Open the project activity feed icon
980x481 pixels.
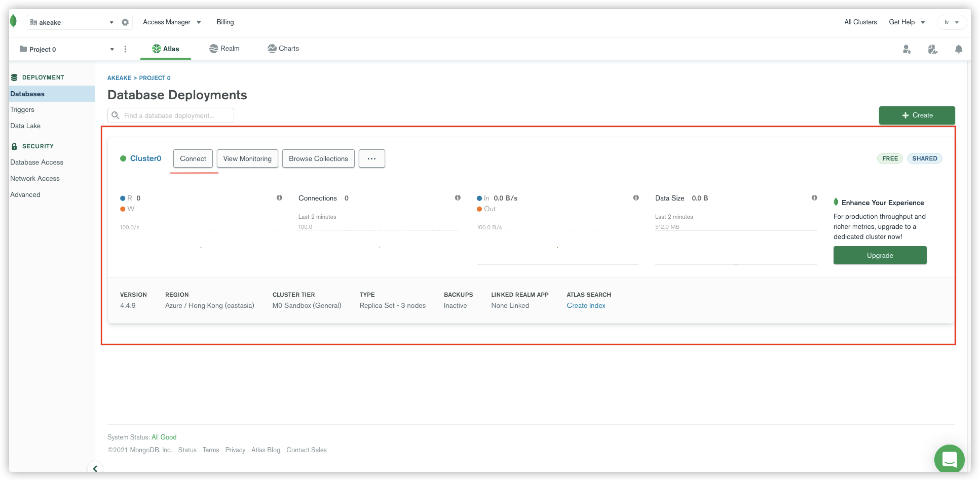coord(932,49)
